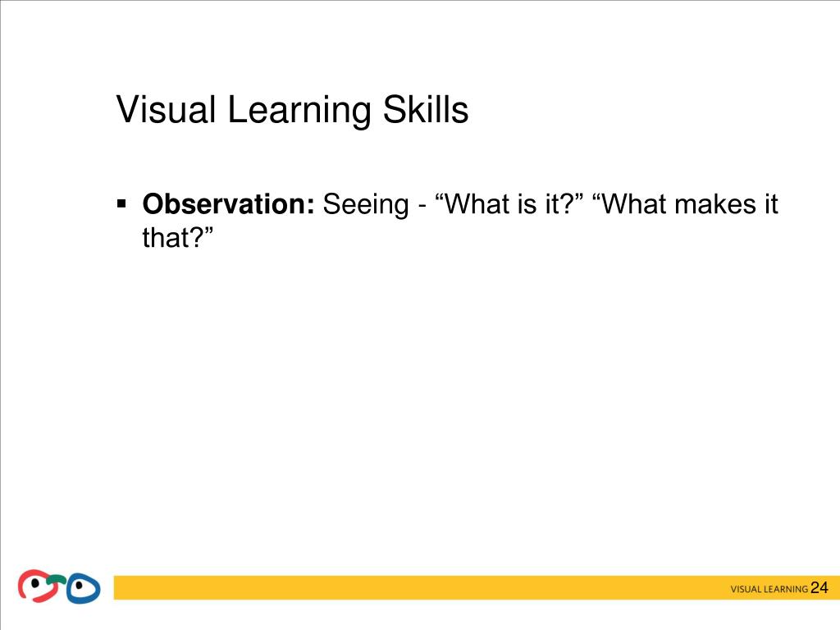
Task: Click the word Seeing in the bullet
Action: coord(365,206)
